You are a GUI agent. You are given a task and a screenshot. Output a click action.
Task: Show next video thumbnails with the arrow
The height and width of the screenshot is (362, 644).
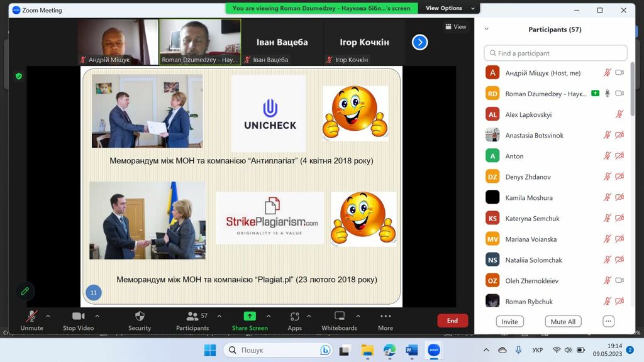click(419, 42)
